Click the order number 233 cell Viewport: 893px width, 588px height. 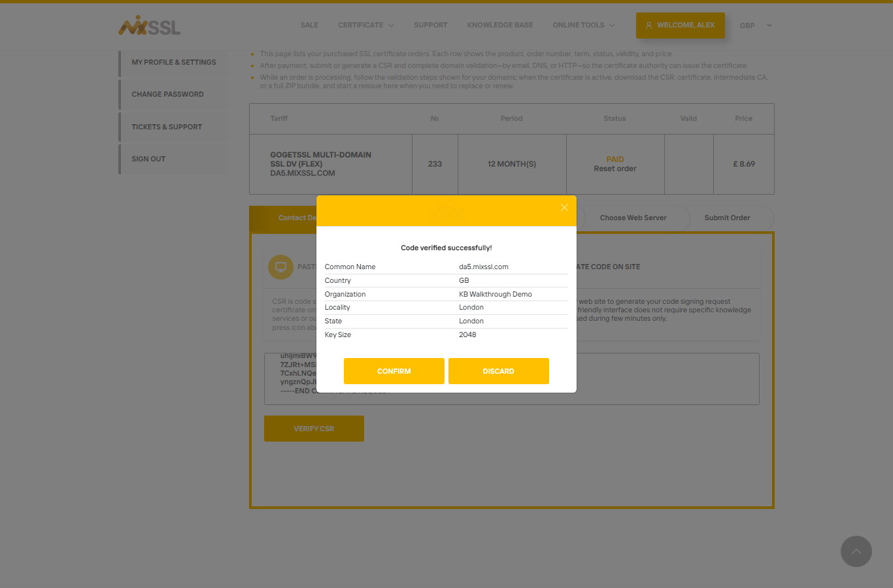pos(435,164)
